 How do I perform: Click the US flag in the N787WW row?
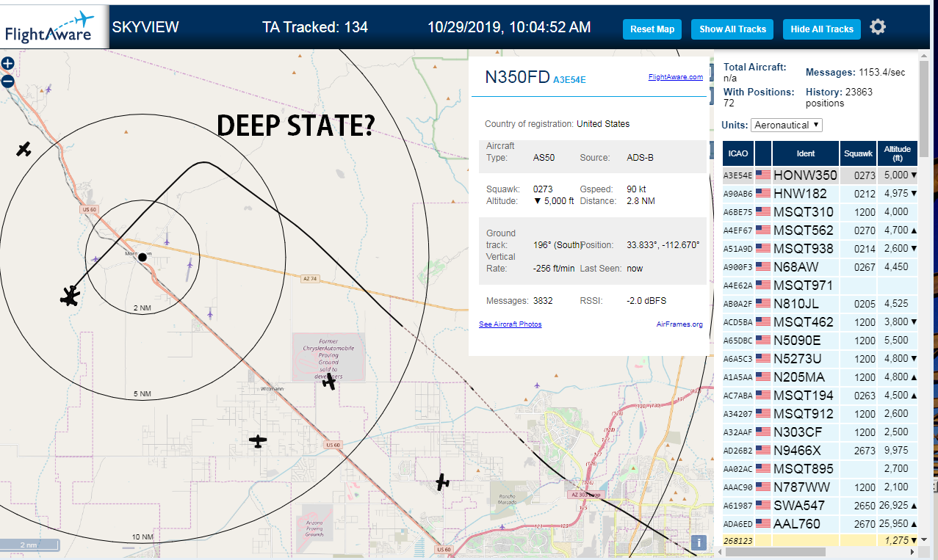click(x=763, y=487)
